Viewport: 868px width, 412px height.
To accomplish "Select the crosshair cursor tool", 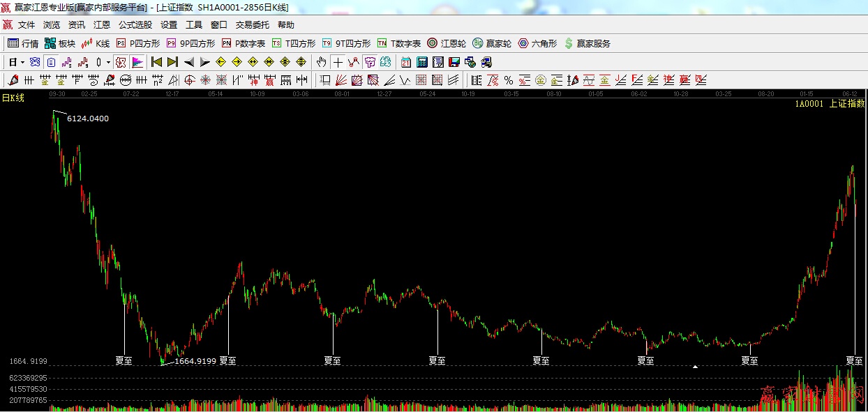I will [x=338, y=62].
